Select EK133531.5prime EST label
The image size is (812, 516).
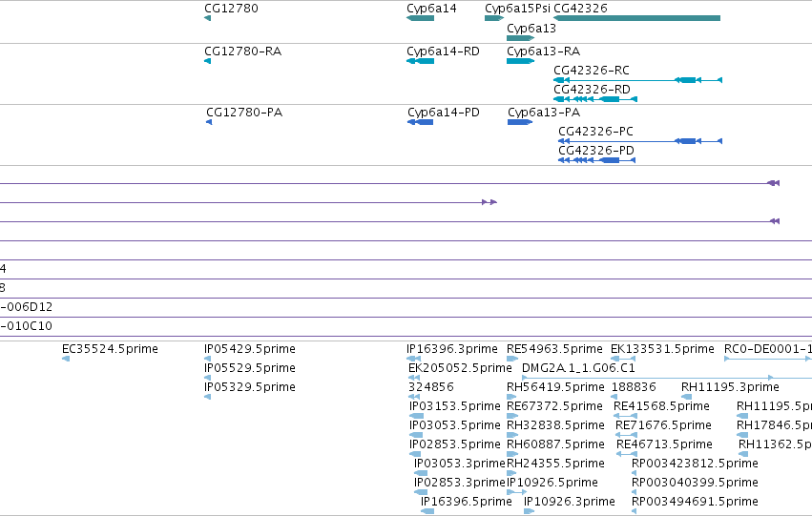pyautogui.click(x=662, y=349)
